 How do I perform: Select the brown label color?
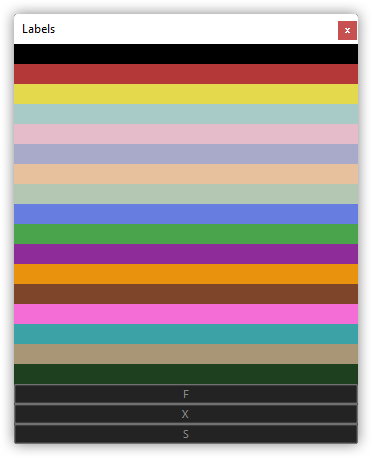(x=186, y=294)
